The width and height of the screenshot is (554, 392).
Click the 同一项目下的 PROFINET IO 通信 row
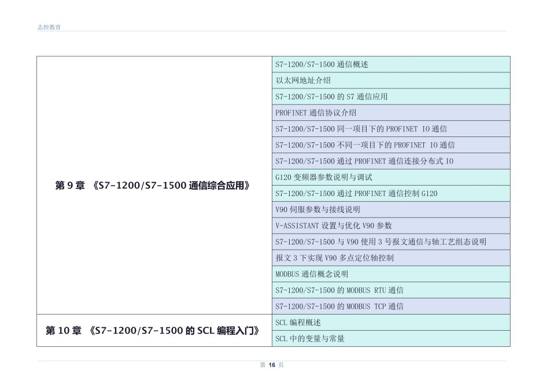(x=391, y=129)
